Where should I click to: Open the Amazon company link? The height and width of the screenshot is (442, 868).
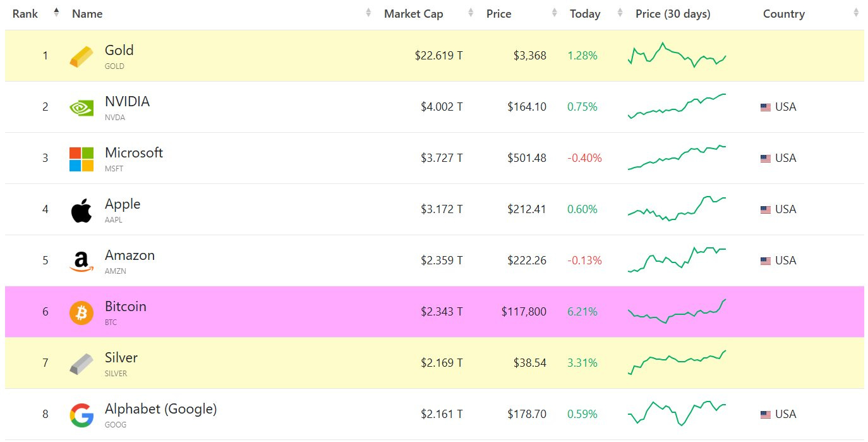click(x=130, y=255)
